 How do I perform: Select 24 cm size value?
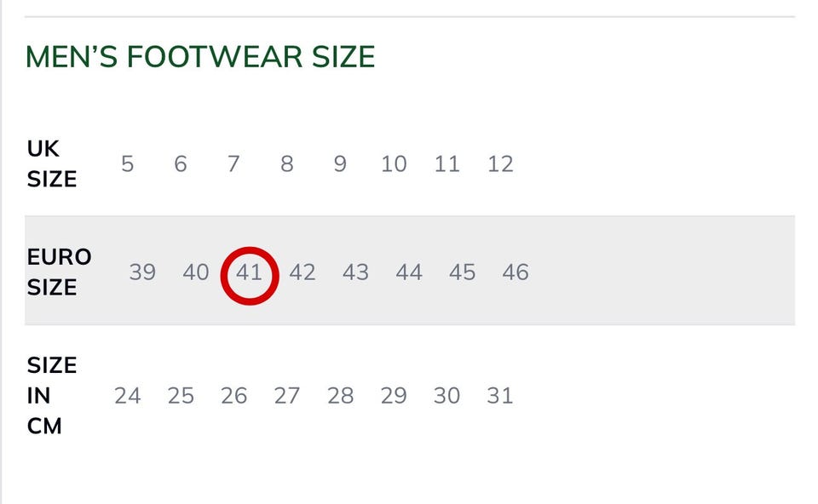click(127, 396)
